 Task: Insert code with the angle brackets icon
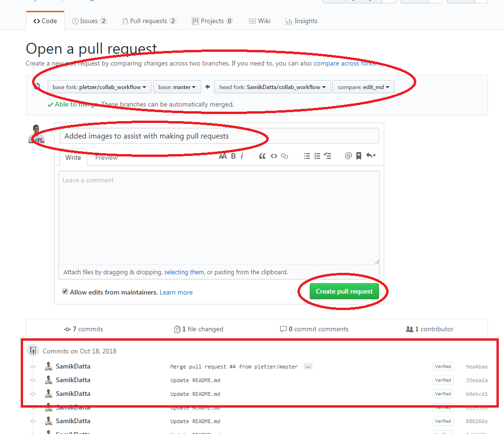(x=274, y=156)
